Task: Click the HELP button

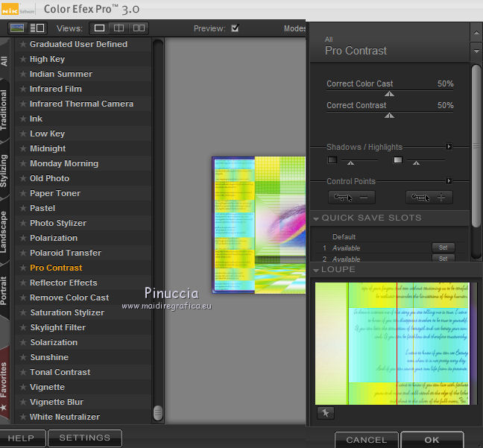Action: [22, 438]
